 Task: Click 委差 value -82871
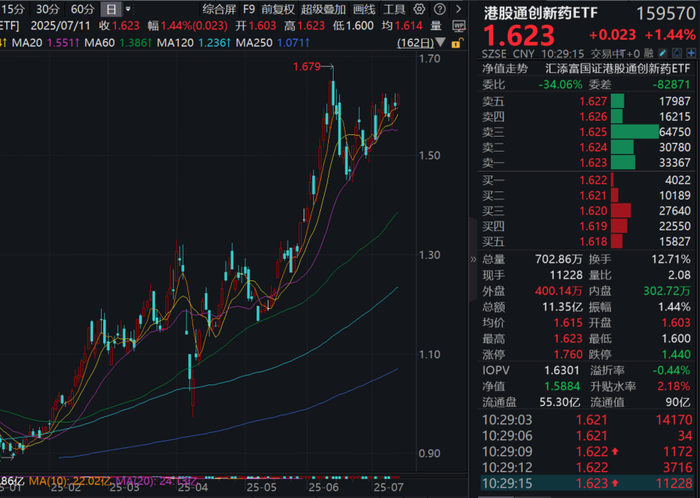[671, 84]
